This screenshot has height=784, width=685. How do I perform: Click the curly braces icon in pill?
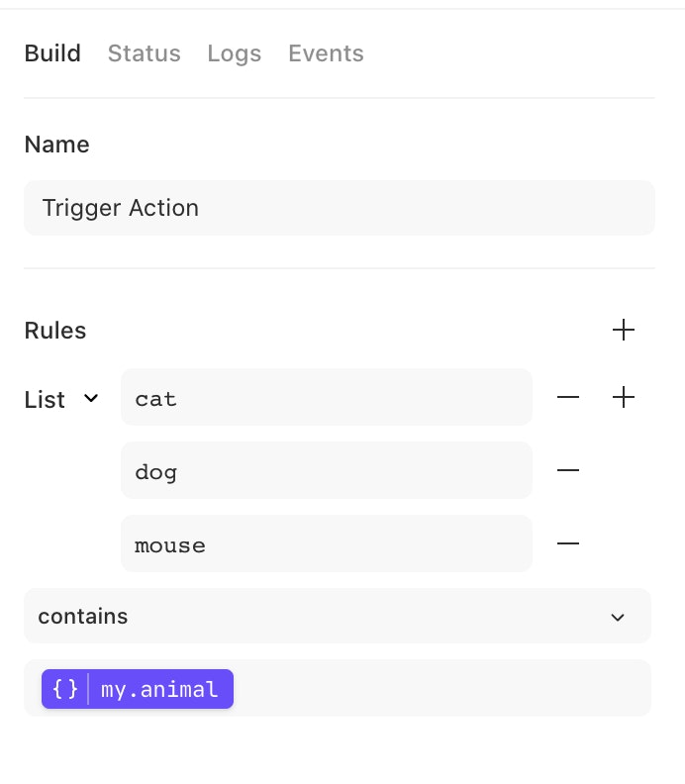click(65, 689)
